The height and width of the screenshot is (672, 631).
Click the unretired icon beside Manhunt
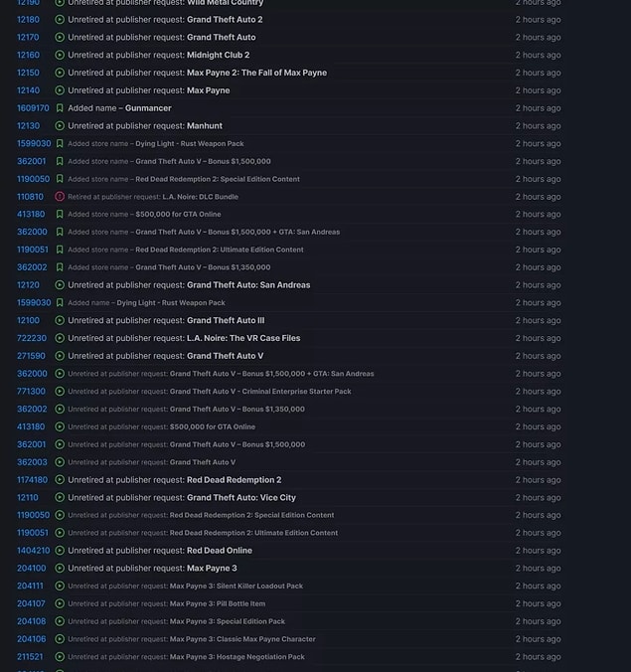coord(60,126)
